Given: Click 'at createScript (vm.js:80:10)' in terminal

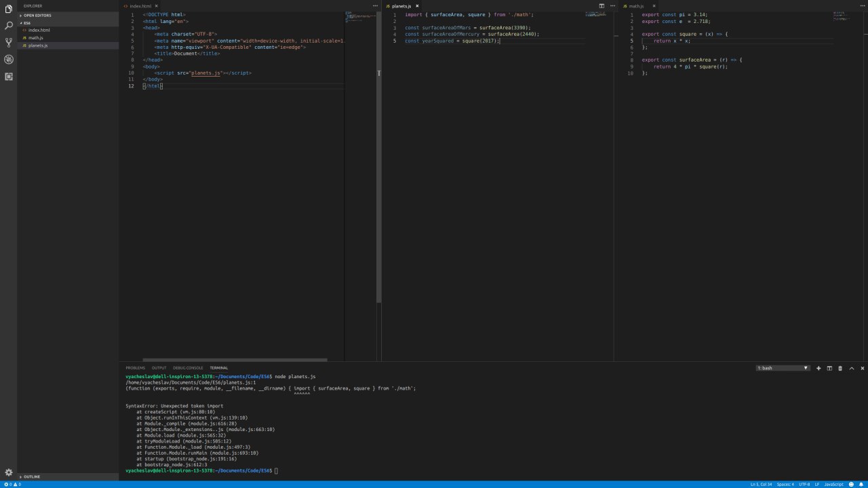Looking at the screenshot, I should [x=176, y=412].
